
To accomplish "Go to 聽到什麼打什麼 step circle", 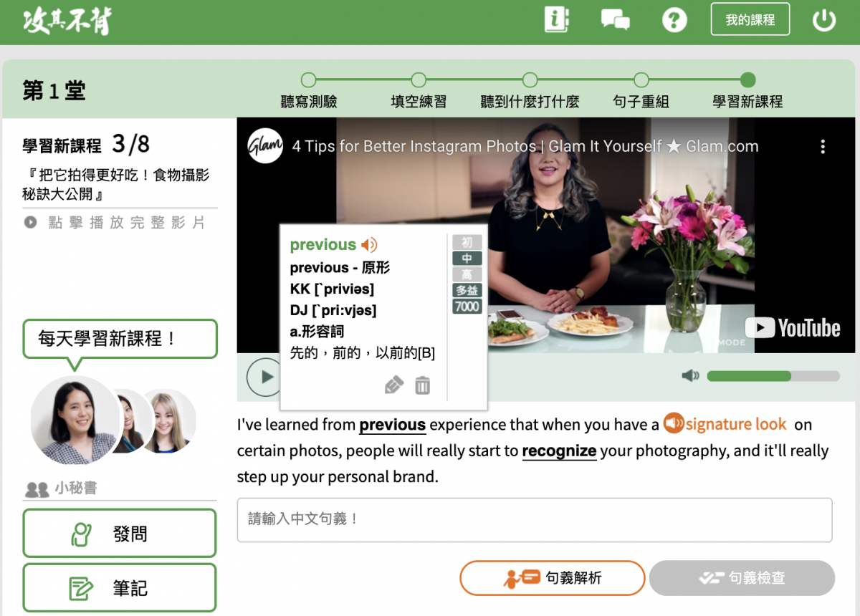I will point(530,80).
